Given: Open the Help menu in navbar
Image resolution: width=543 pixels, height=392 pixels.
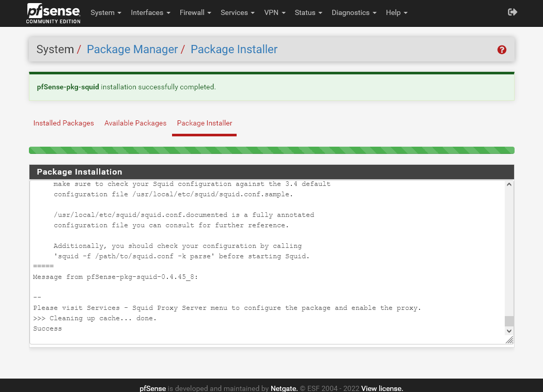Looking at the screenshot, I should 396,12.
